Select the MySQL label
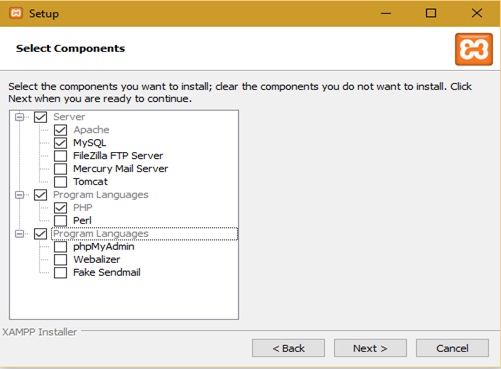The height and width of the screenshot is (369, 501). pyautogui.click(x=90, y=143)
